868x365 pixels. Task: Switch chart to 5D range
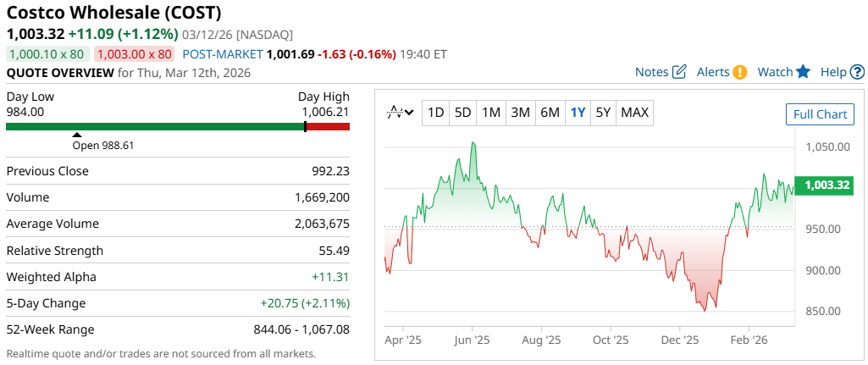(x=462, y=113)
